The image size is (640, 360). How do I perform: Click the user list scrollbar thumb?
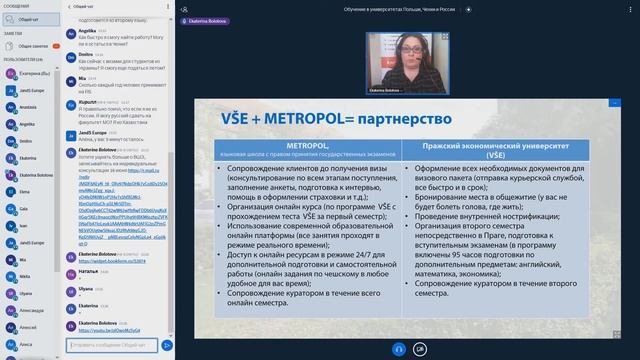[57, 171]
